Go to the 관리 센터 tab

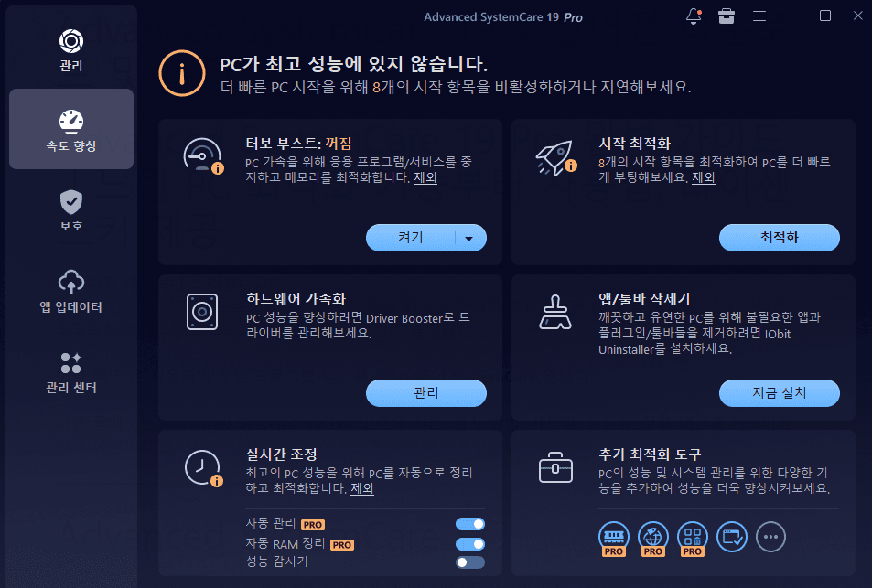click(71, 371)
